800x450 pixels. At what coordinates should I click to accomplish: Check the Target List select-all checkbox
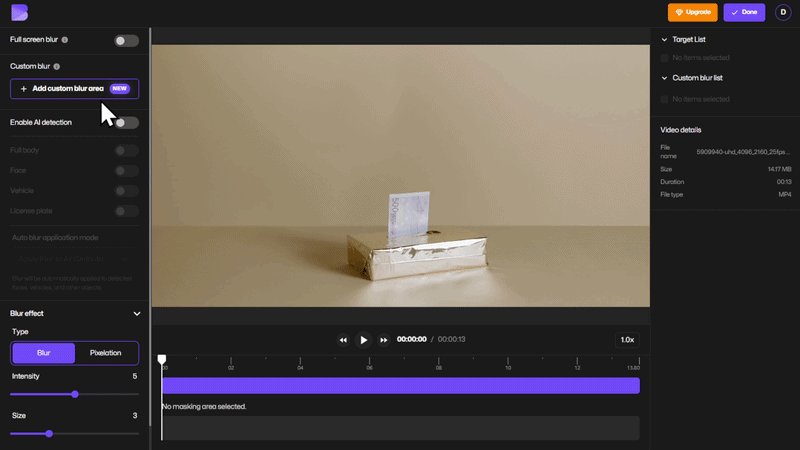(x=664, y=58)
